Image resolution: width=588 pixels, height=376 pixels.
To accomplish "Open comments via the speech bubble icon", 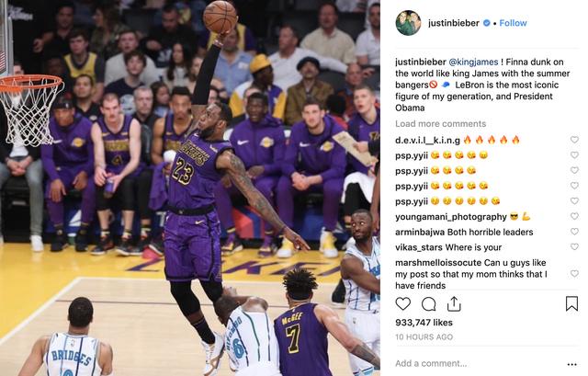I will [429, 304].
